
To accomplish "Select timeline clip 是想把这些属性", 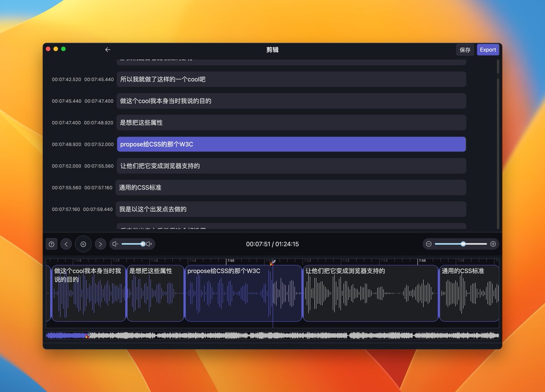I will (155, 293).
